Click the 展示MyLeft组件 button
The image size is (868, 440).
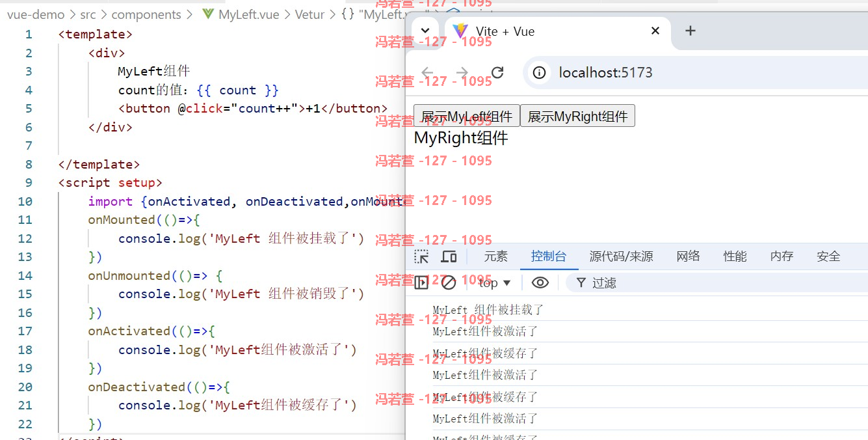point(467,116)
